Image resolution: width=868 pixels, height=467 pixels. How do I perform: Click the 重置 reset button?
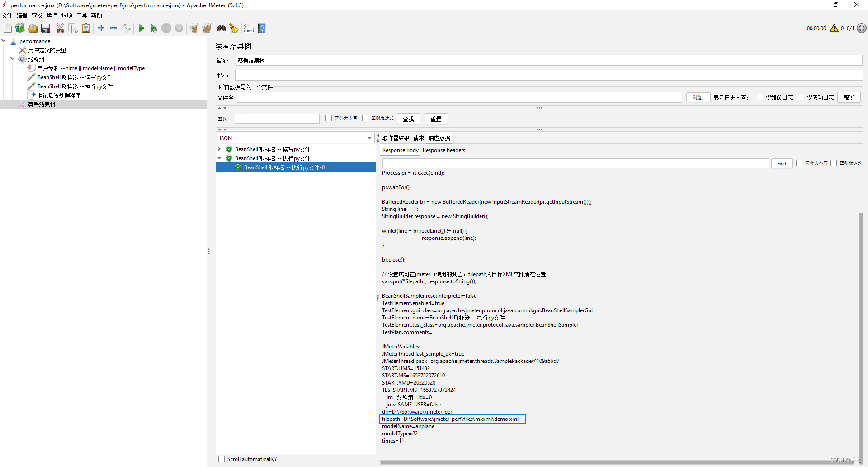tap(436, 119)
